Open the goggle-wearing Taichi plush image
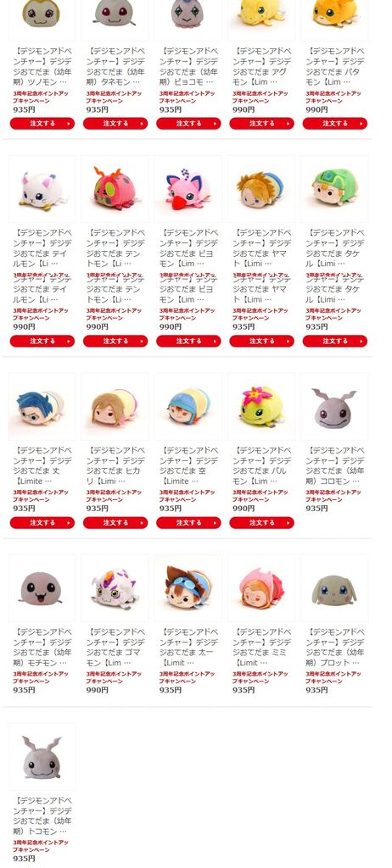 click(x=188, y=588)
